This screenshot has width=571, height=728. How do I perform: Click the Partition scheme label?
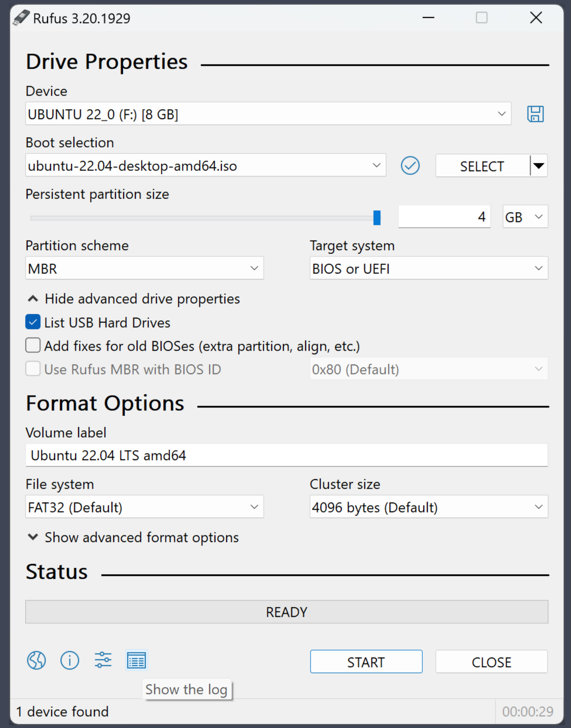pyautogui.click(x=77, y=246)
